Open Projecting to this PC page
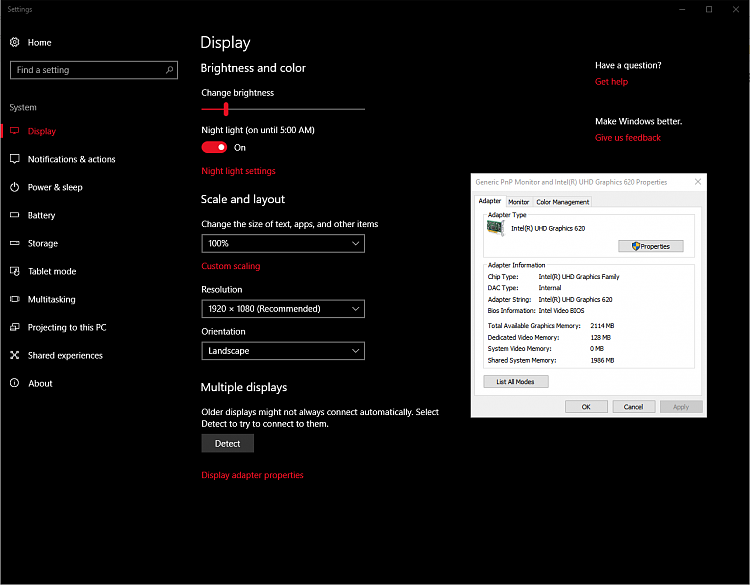This screenshot has width=750, height=585. [x=67, y=327]
